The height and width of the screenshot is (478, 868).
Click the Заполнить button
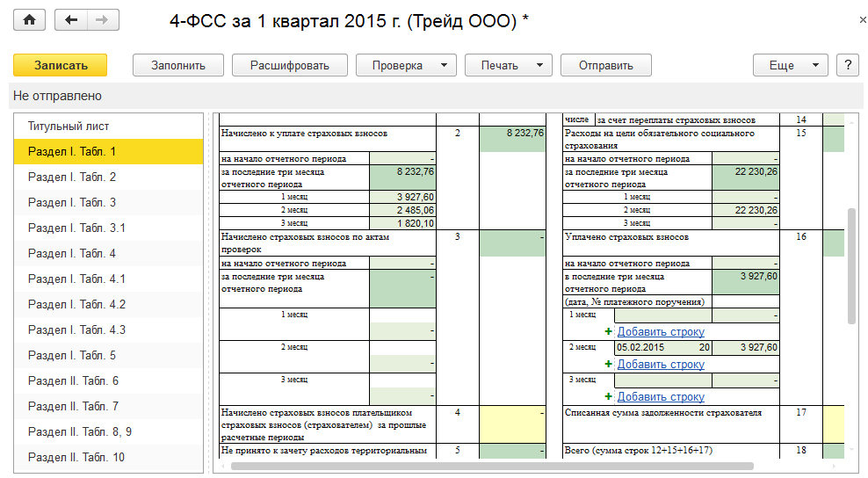(x=178, y=65)
